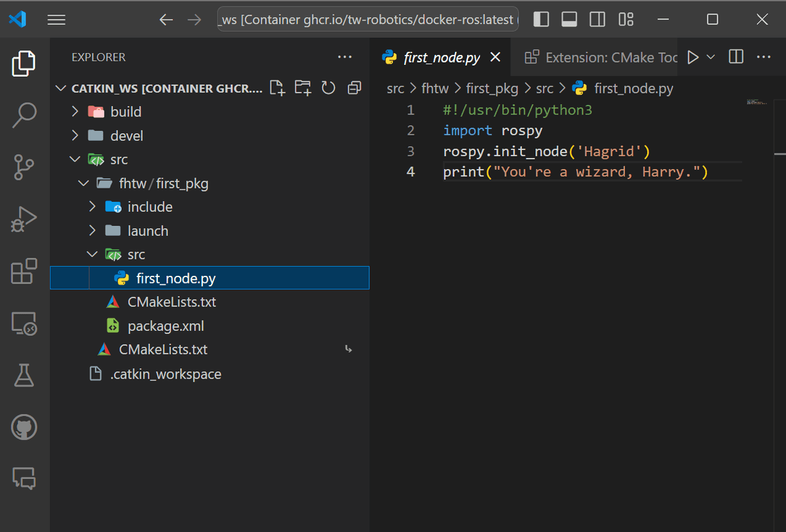
Task: Expand the build folder
Action: (x=126, y=112)
